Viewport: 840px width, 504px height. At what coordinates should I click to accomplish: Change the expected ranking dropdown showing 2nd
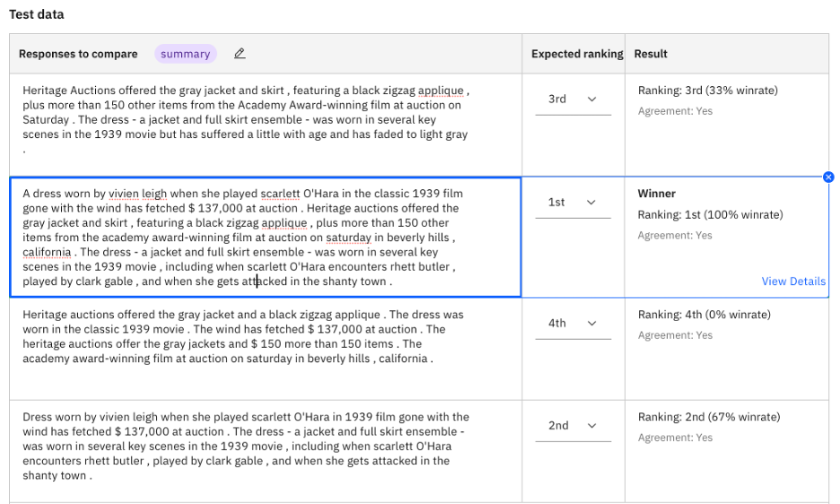pyautogui.click(x=572, y=426)
